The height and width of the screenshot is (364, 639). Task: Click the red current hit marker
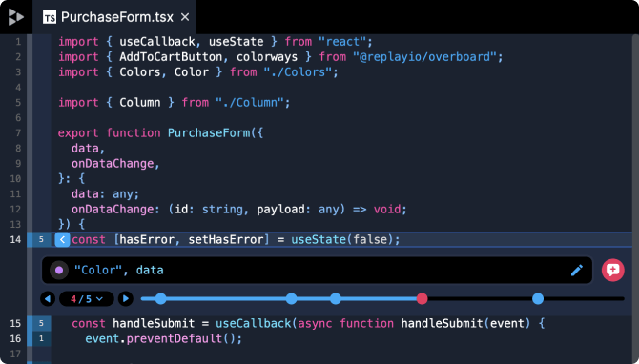click(423, 299)
